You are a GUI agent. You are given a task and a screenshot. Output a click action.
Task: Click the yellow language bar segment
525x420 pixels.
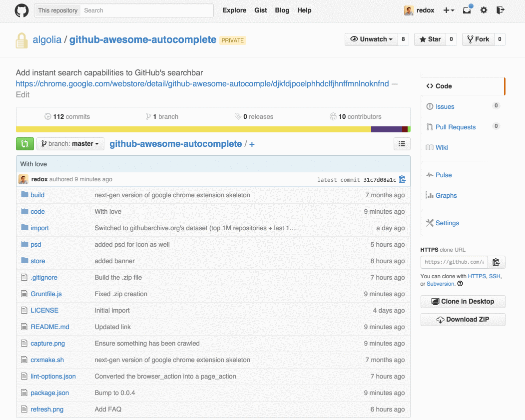click(x=193, y=129)
